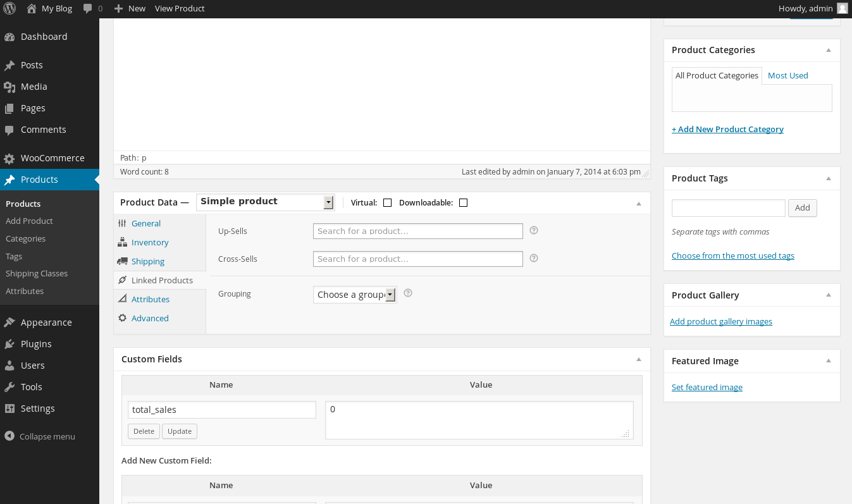This screenshot has width=852, height=504.
Task: Switch to the Inventory tab
Action: [x=150, y=243]
